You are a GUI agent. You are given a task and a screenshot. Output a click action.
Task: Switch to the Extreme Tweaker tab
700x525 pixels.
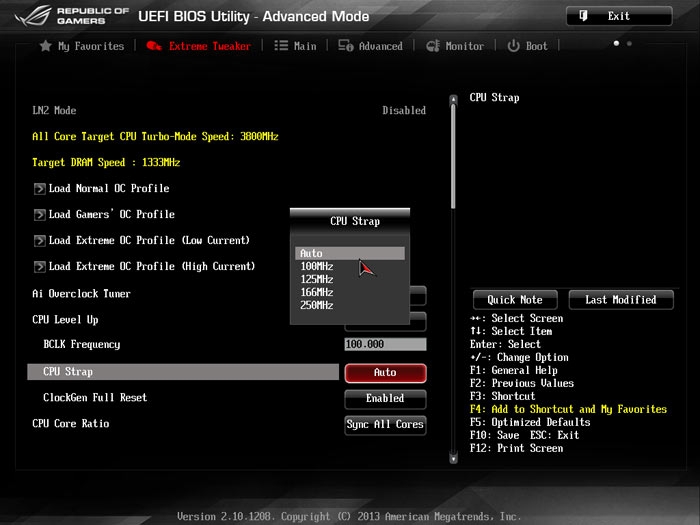point(200,46)
